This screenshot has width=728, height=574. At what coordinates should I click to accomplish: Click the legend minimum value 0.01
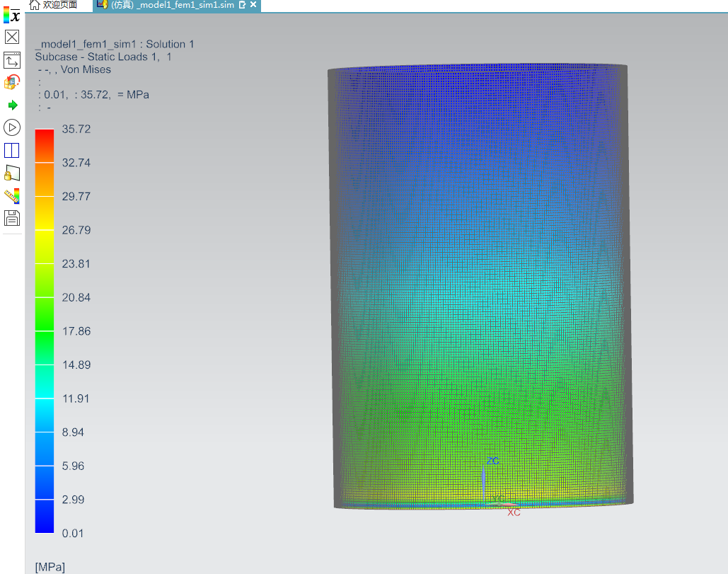[x=73, y=533]
